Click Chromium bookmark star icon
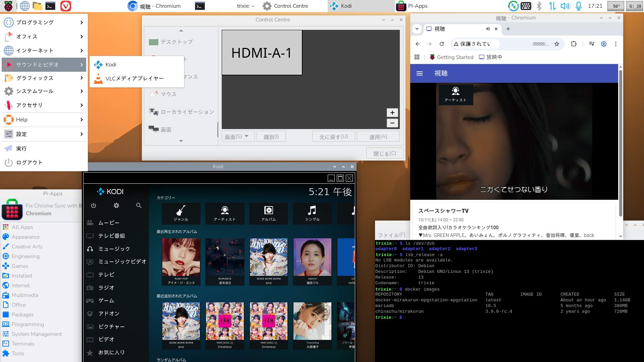This screenshot has height=362, width=644. (557, 44)
